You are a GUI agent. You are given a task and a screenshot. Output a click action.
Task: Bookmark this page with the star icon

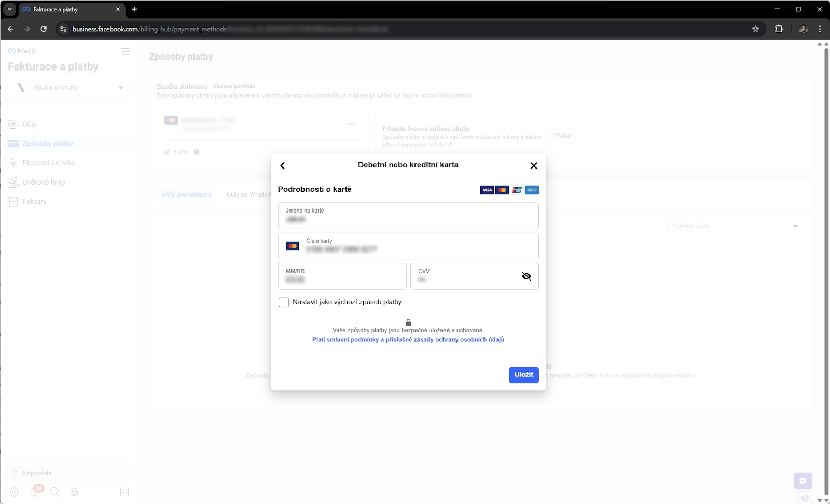click(x=756, y=29)
